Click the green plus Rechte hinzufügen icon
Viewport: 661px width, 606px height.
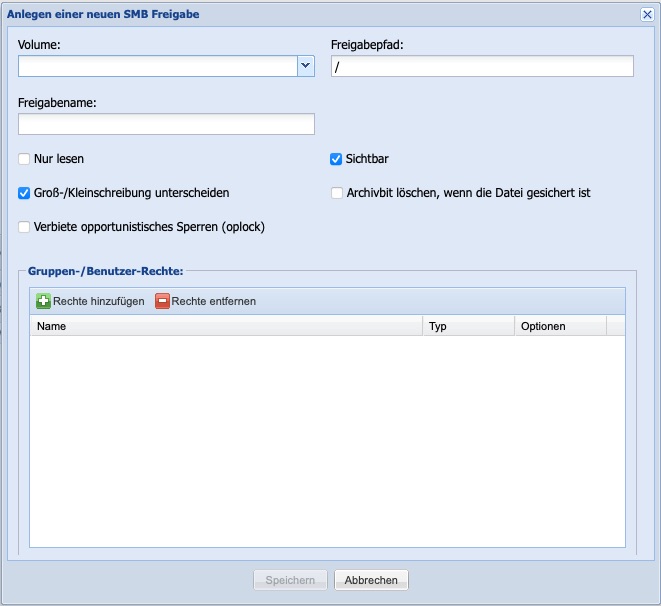coord(44,301)
